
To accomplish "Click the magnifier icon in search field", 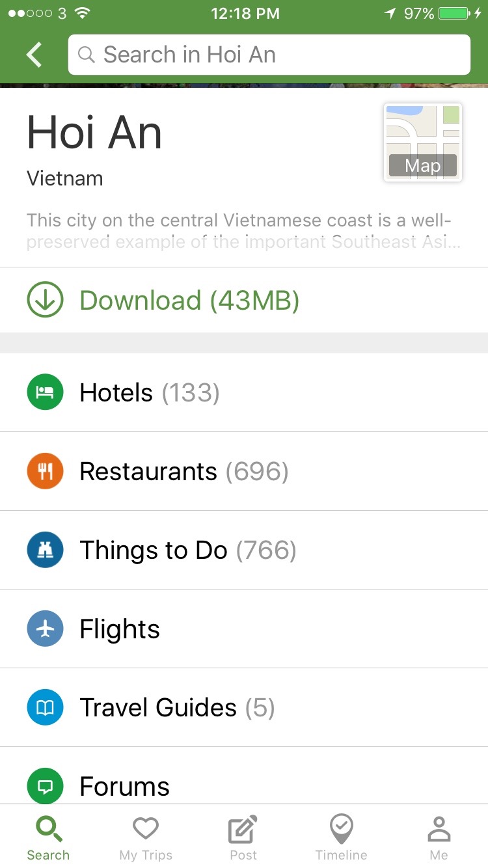I will coord(87,55).
